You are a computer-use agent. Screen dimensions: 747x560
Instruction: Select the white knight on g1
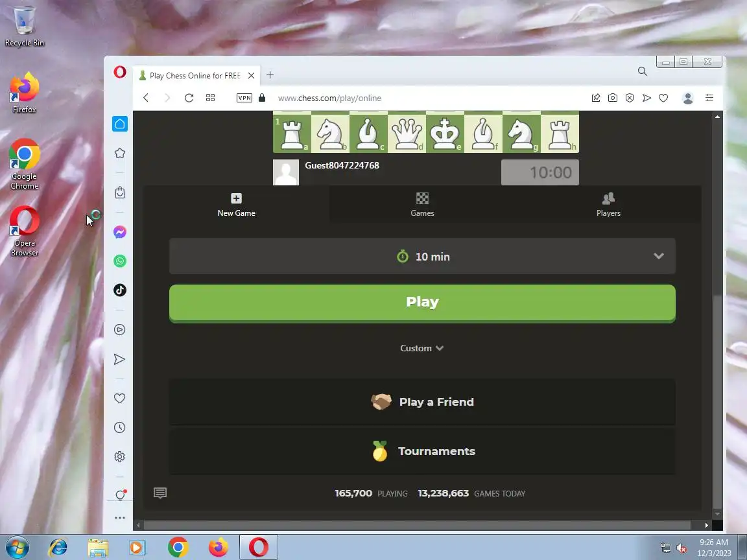[521, 134]
